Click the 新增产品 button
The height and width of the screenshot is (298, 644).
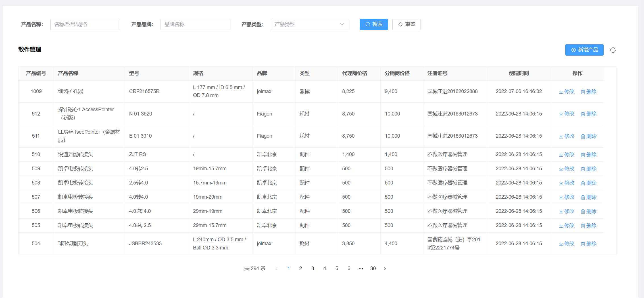(584, 50)
